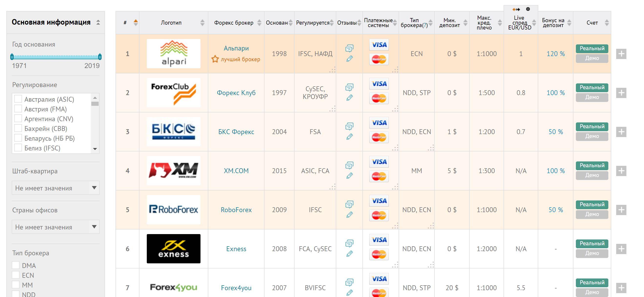Screen dimensions: 644x297
Task: Click MasterCard payment icon for Форекс Клуб
Action: [x=379, y=98]
